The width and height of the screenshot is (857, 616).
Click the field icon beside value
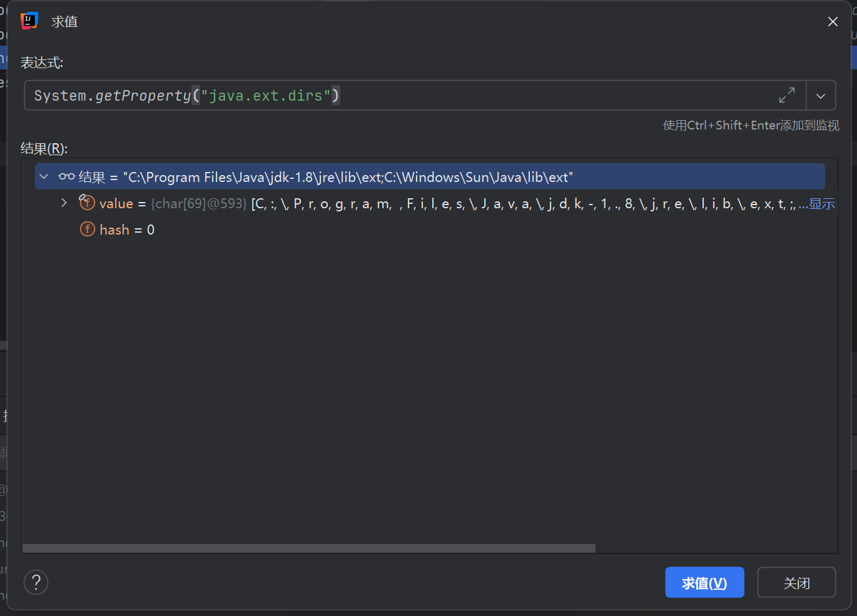(87, 203)
